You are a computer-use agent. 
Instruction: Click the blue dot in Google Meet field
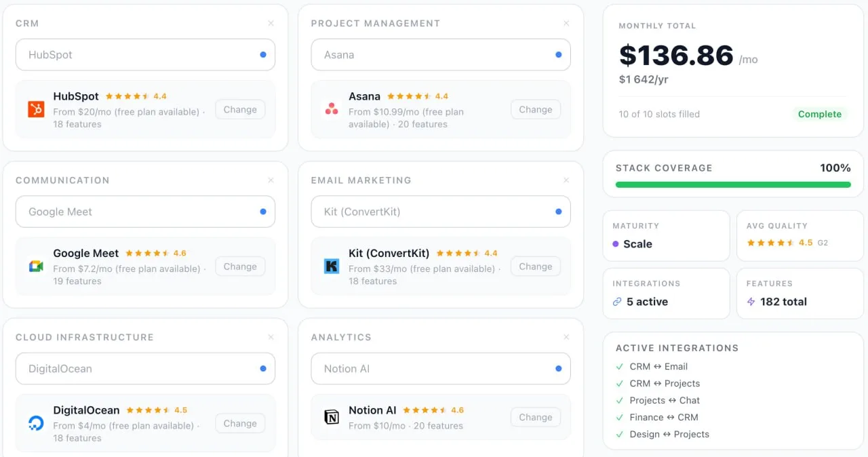coord(263,212)
